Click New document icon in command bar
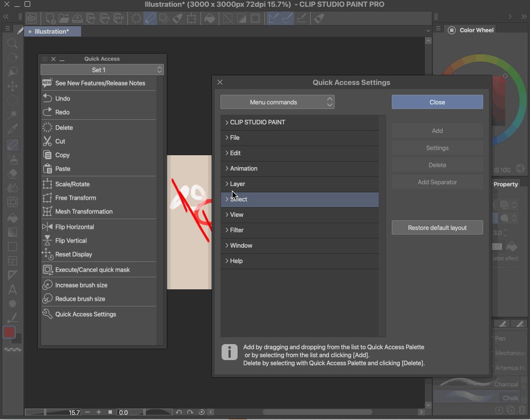530x420 pixels. (x=50, y=18)
